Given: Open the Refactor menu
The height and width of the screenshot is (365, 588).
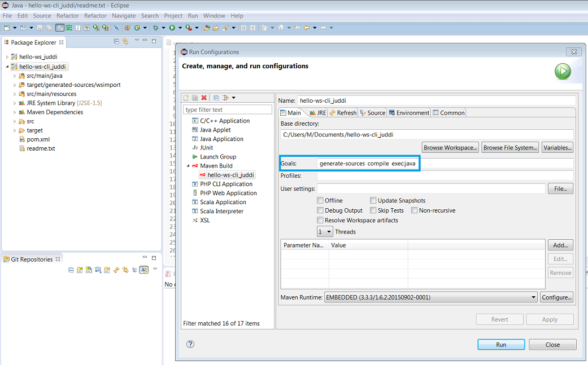Looking at the screenshot, I should point(68,16).
